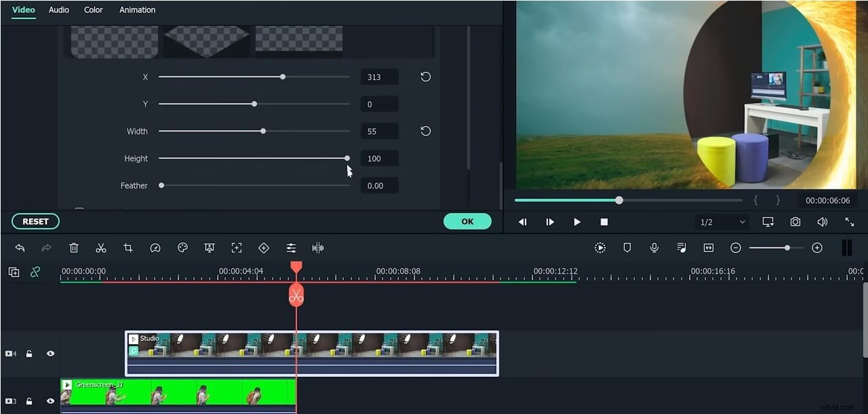
Task: Select the Split scissors tool
Action: coord(101,248)
